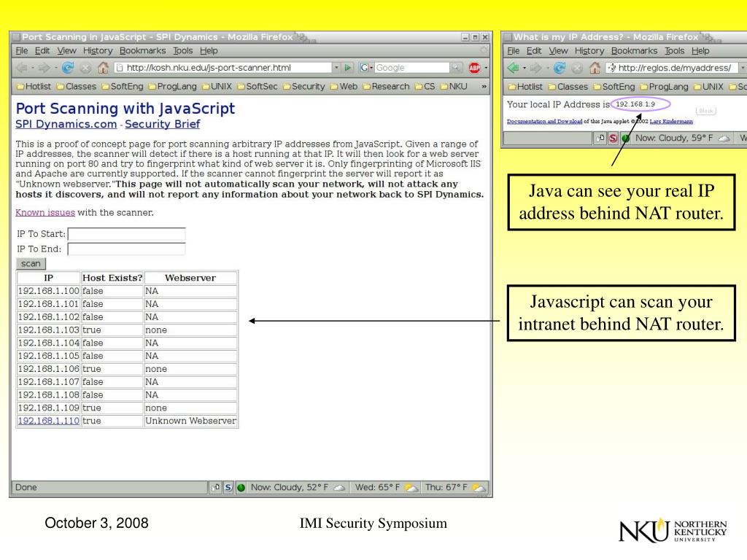Go Home in What is my IP window
747x560 pixels.
(595, 68)
